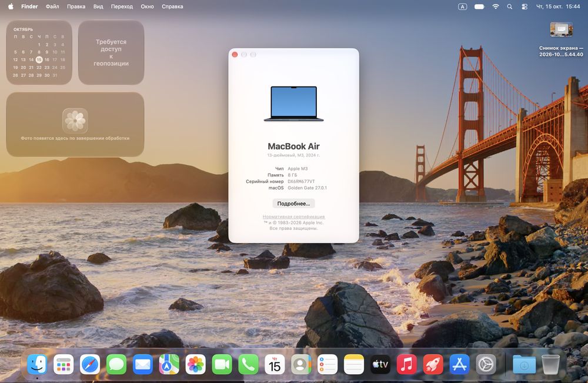
Task: Select the screenshot file on the desktop
Action: point(561,39)
